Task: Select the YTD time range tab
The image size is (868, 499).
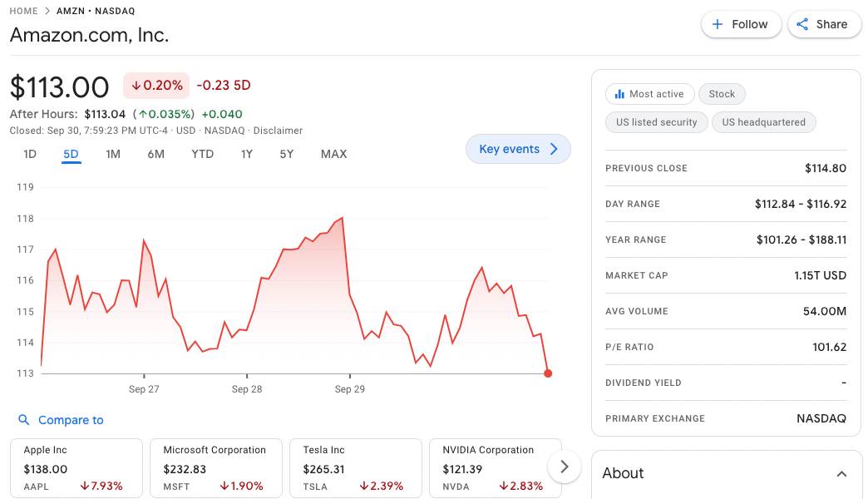Action: (202, 154)
